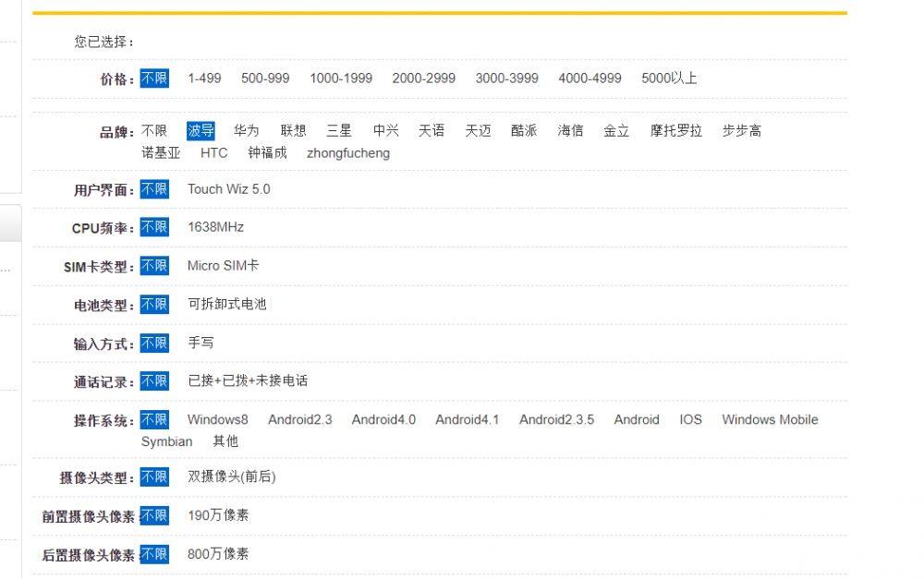Reset CPU频率 filter with 不限
The width and height of the screenshot is (924, 579).
tap(154, 227)
